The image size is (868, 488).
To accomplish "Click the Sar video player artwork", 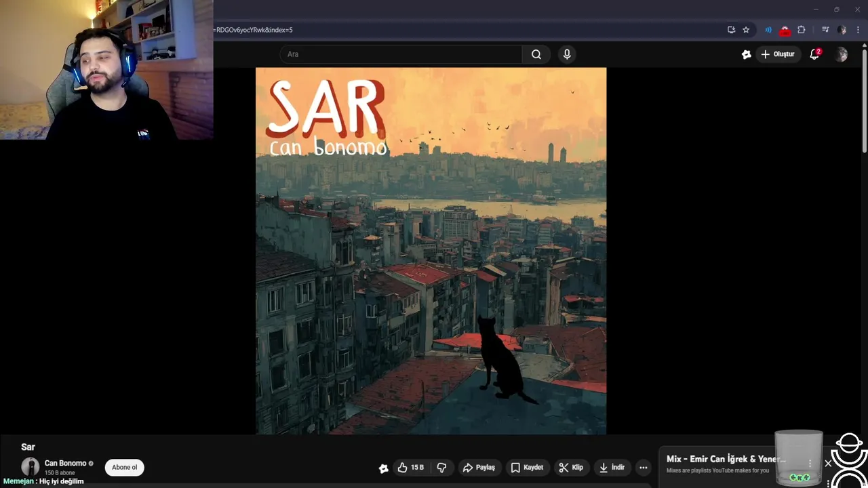I will click(431, 251).
